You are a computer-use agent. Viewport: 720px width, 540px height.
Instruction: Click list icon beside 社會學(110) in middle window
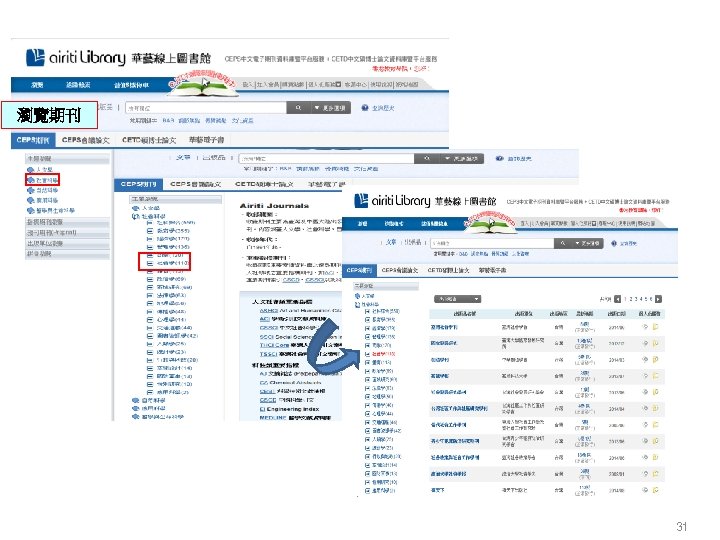tap(150, 264)
